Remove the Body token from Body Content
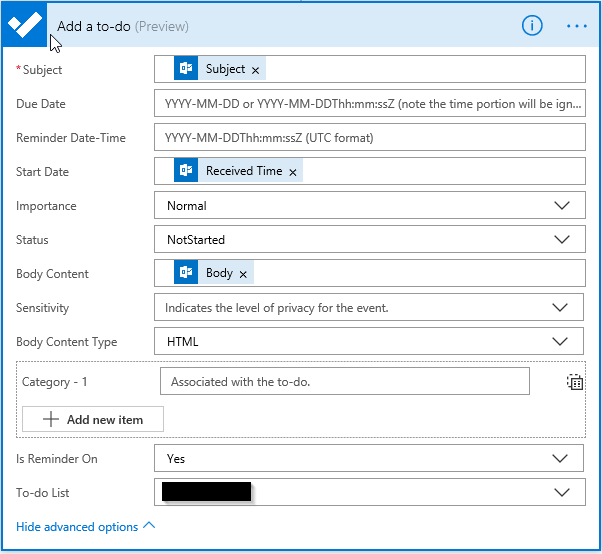Image resolution: width=602 pixels, height=554 pixels. (243, 274)
